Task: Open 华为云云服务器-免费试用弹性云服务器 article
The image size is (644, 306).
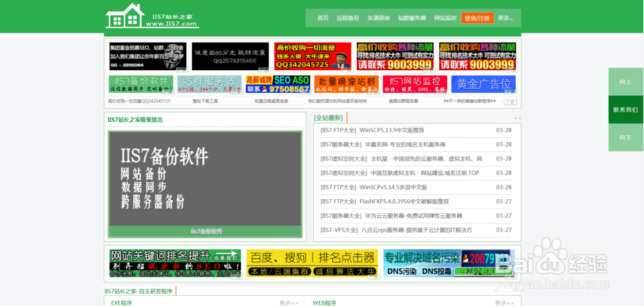Action: click(x=413, y=216)
